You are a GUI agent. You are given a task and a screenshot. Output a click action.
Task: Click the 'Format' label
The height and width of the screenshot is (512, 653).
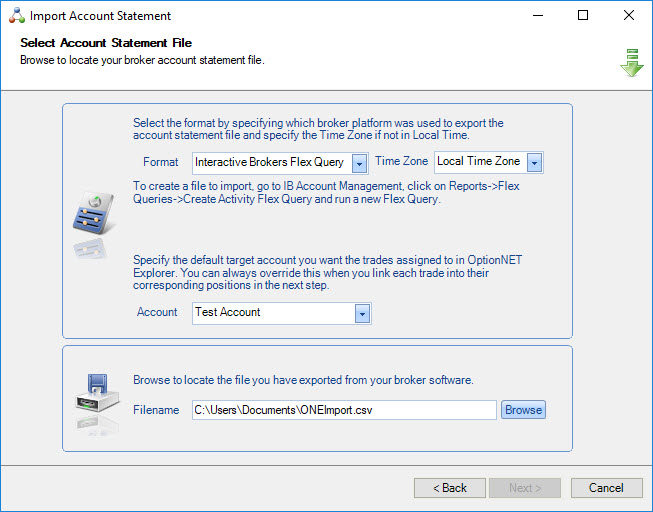click(160, 162)
